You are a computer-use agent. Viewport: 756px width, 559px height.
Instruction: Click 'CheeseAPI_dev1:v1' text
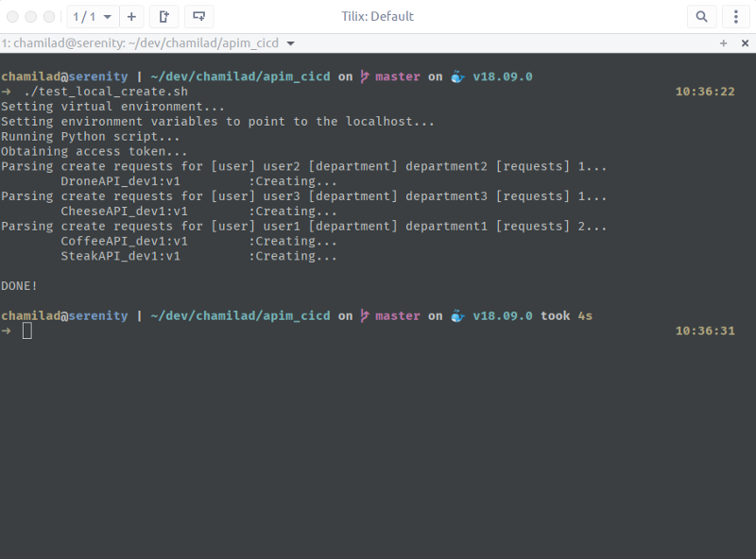tap(124, 212)
